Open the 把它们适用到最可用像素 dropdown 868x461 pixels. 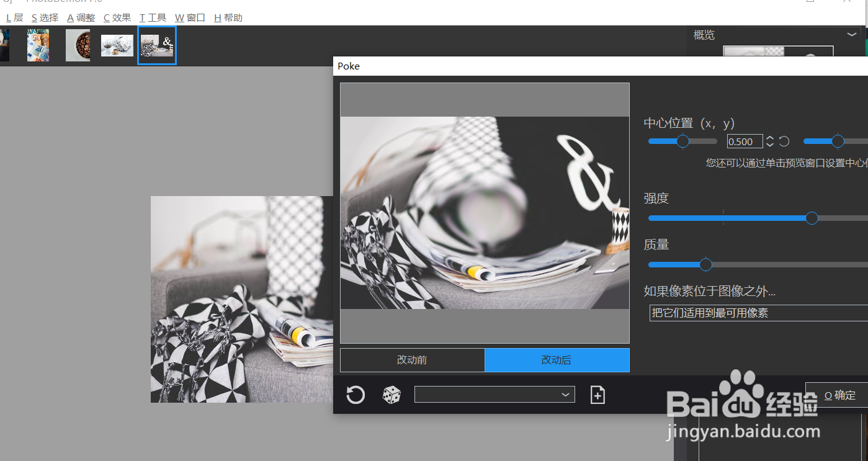[x=759, y=313]
